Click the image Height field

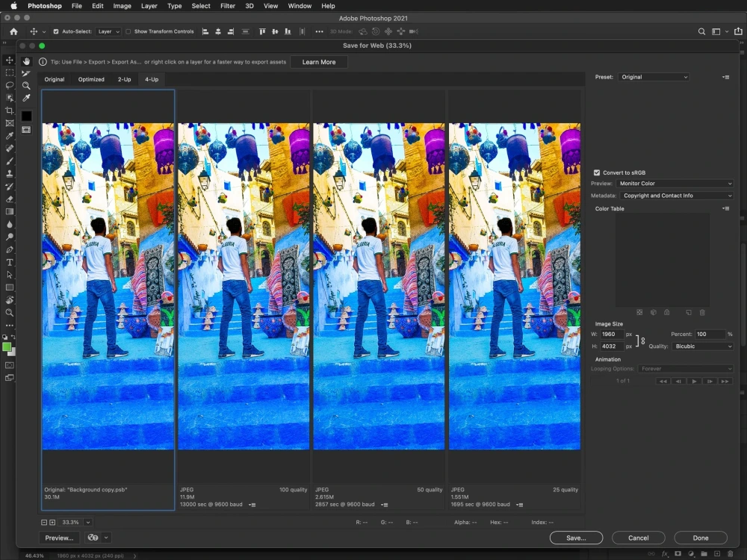coord(612,346)
